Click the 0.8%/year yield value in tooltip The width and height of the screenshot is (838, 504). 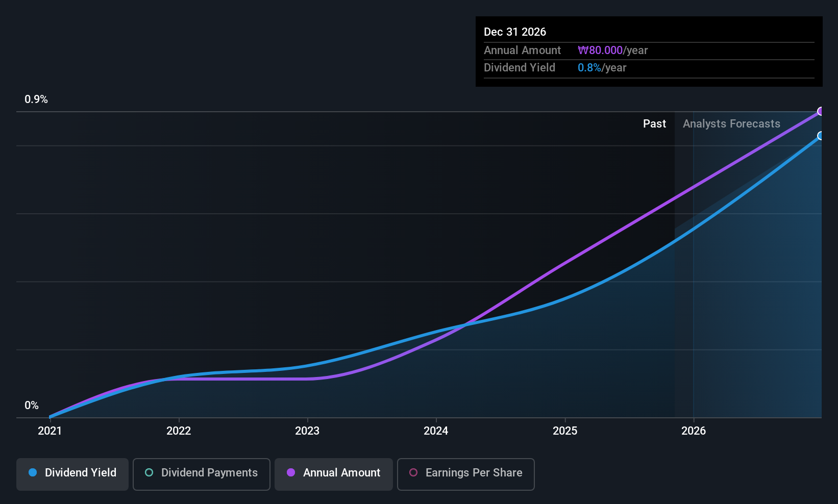point(602,68)
